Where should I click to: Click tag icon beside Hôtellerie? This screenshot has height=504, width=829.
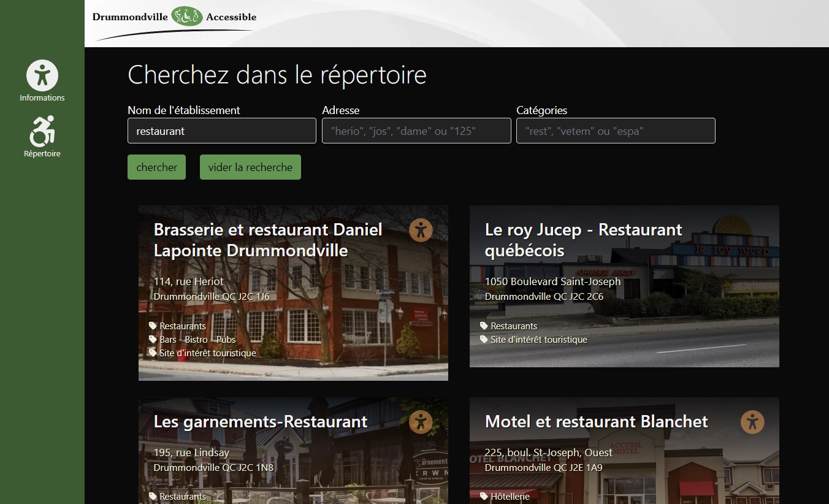pos(484,496)
